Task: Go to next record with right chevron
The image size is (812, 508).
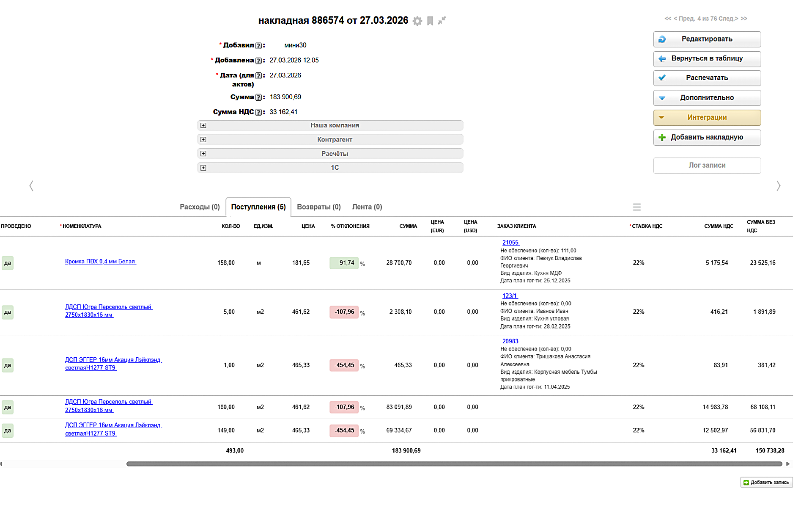Action: point(778,186)
